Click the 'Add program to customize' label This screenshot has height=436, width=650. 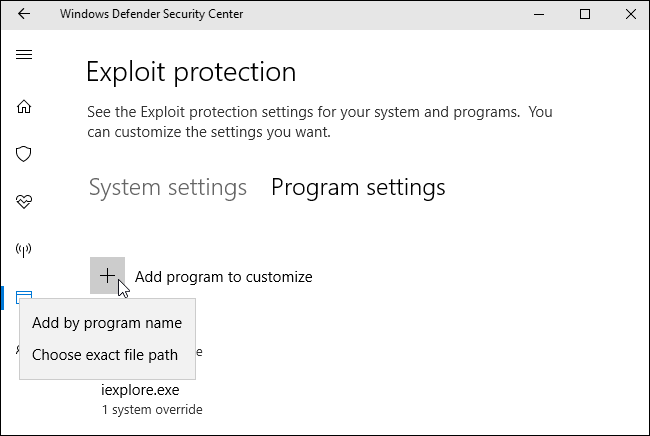tap(223, 277)
